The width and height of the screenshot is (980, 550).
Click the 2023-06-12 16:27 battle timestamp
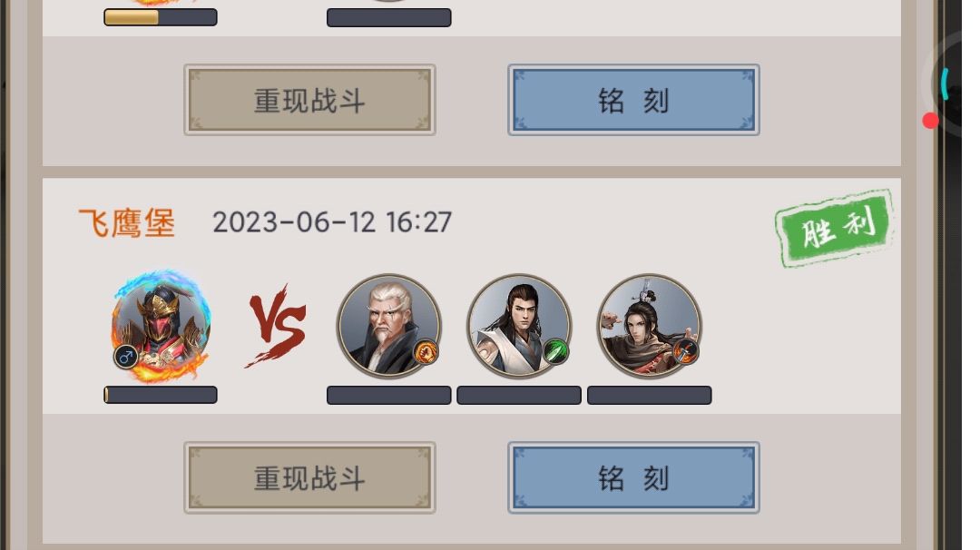(332, 222)
